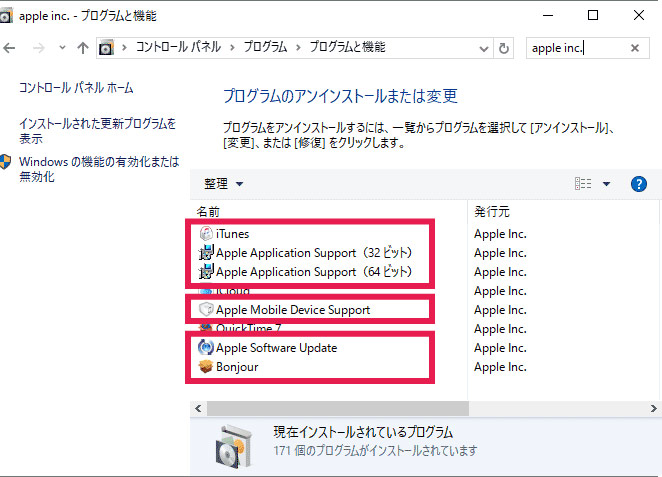Click the Bonjour package icon

click(x=206, y=366)
